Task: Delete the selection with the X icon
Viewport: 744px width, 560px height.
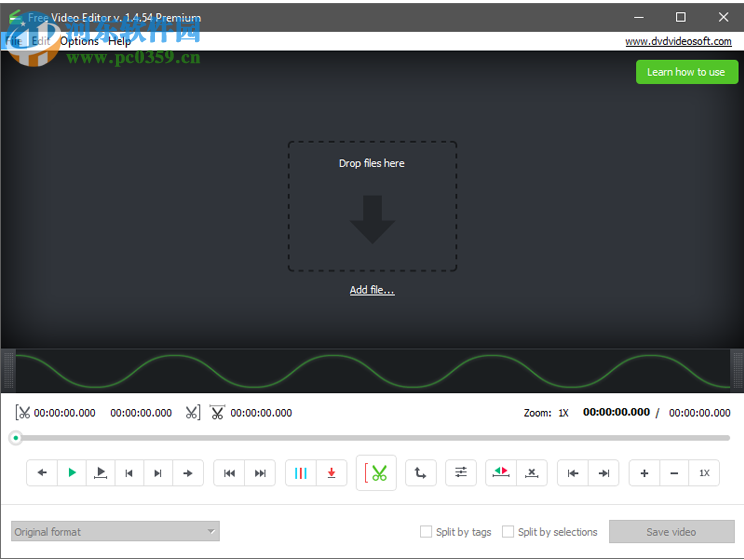Action: pos(532,473)
